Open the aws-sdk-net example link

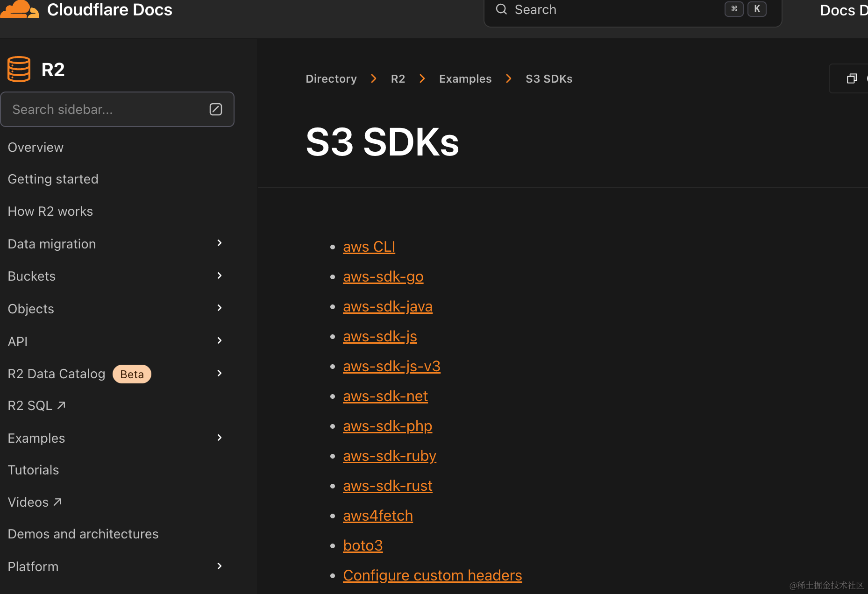click(385, 396)
